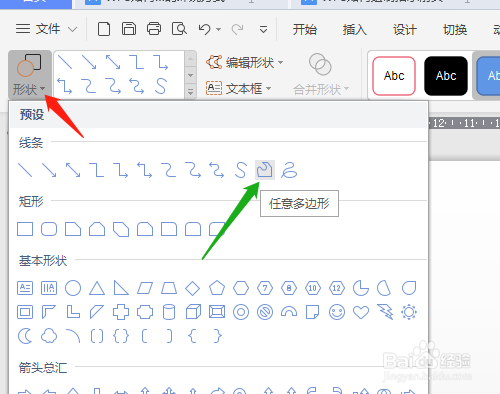The width and height of the screenshot is (500, 394).
Task: Select the trapezoid shape
Action: (x=169, y=288)
